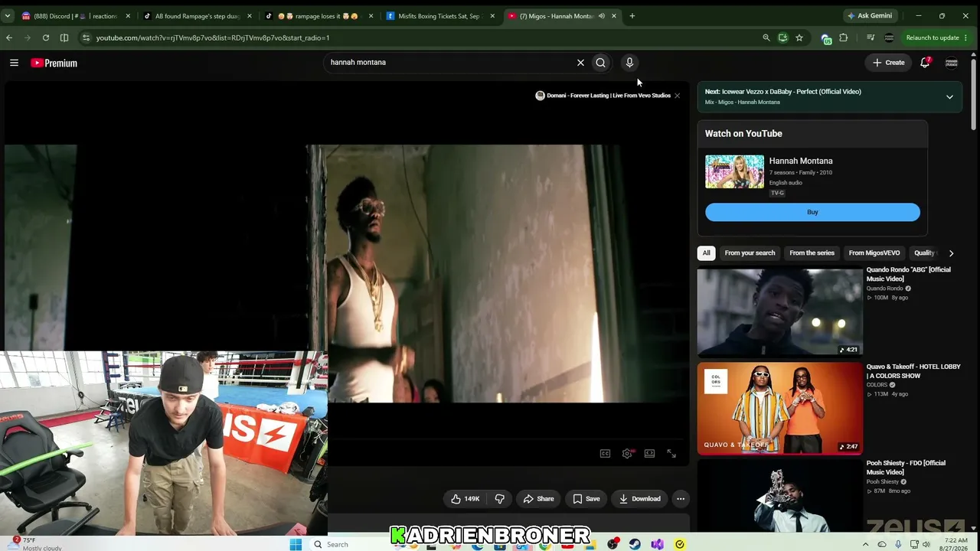
Task: Clear the search box with the X
Action: click(x=580, y=63)
